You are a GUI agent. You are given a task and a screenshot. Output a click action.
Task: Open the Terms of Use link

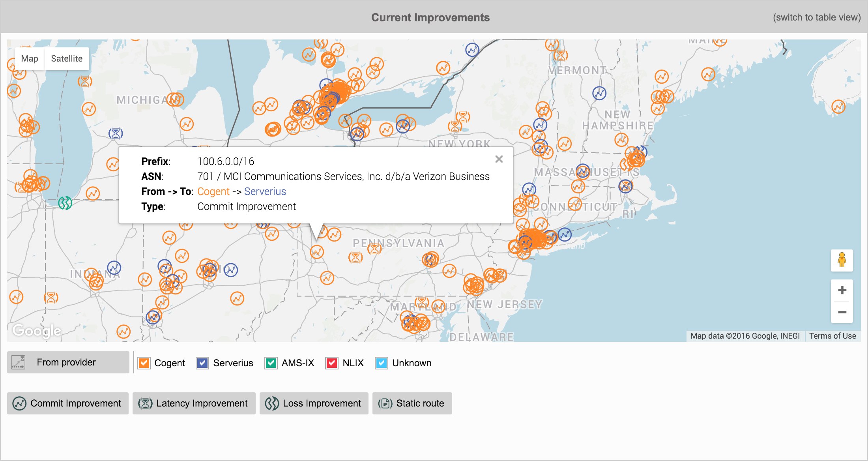pos(832,336)
